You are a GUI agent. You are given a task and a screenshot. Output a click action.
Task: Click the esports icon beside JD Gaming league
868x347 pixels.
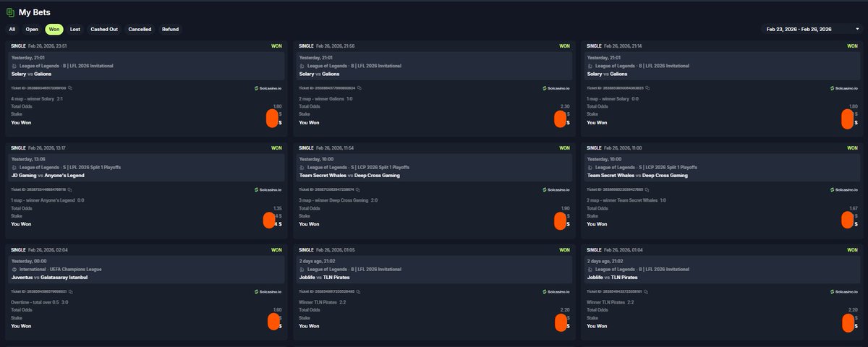pyautogui.click(x=14, y=167)
